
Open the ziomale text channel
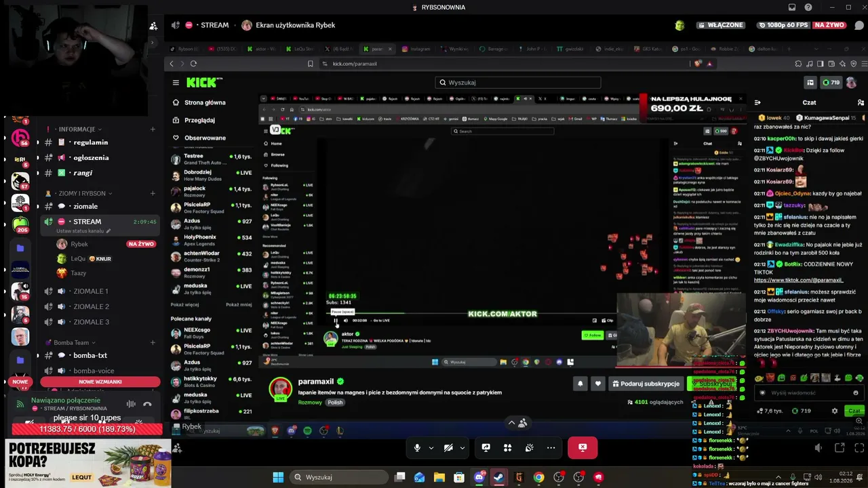pyautogui.click(x=85, y=207)
